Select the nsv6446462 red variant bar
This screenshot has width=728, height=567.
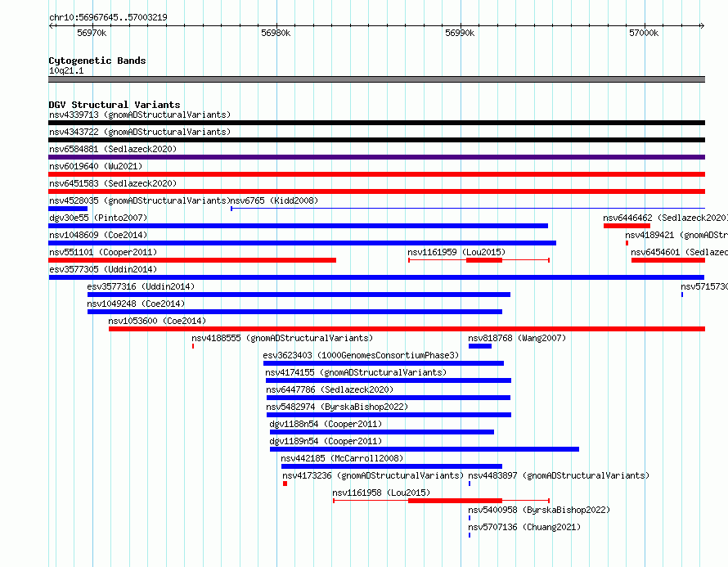point(627,226)
